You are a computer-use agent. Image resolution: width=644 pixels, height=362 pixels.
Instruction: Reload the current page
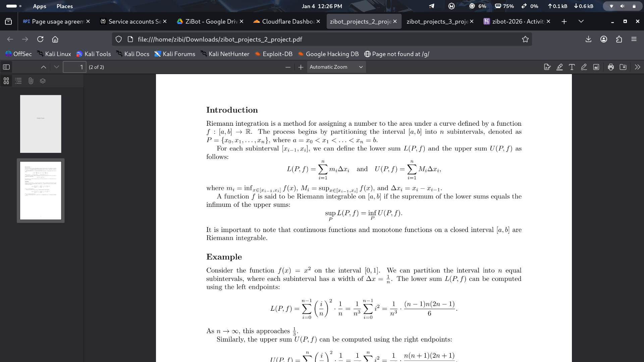[x=40, y=39]
